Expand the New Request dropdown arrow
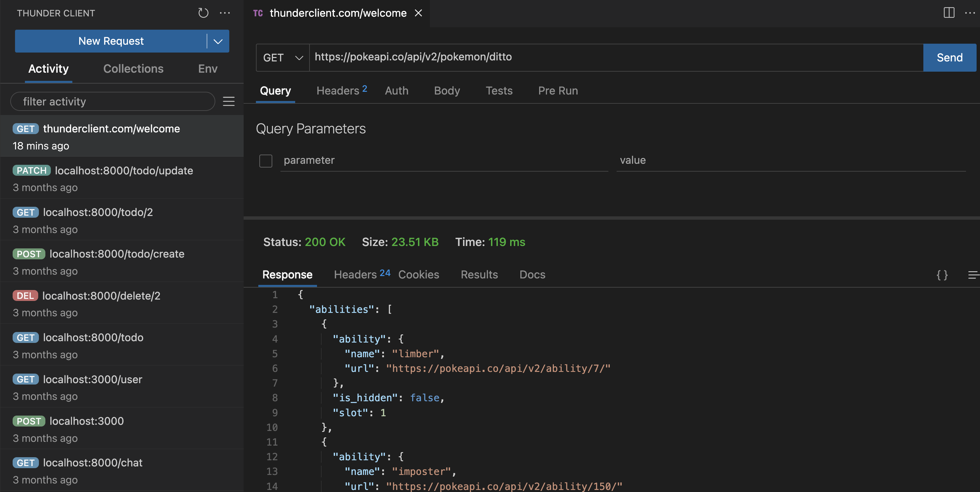This screenshot has height=492, width=980. click(x=218, y=41)
